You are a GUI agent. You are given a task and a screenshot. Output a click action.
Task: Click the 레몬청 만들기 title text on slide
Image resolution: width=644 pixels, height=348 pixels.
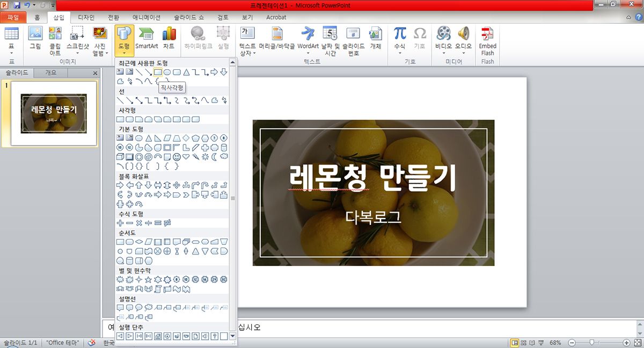372,177
